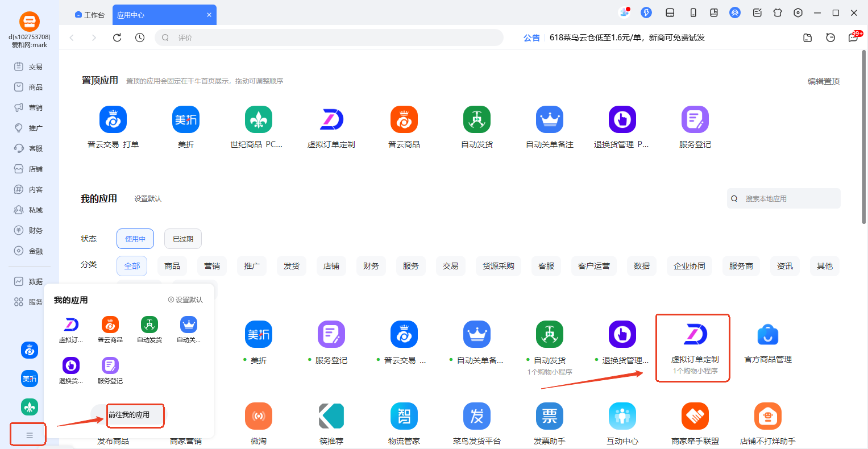Open 虚拟订单定制 in the 我的应用 grid
This screenshot has height=449, width=868.
point(695,335)
